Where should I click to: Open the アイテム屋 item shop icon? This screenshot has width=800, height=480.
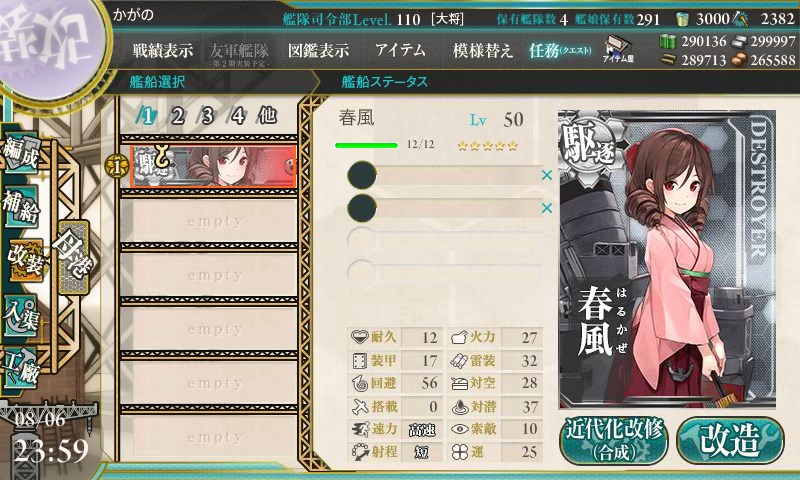tap(618, 49)
